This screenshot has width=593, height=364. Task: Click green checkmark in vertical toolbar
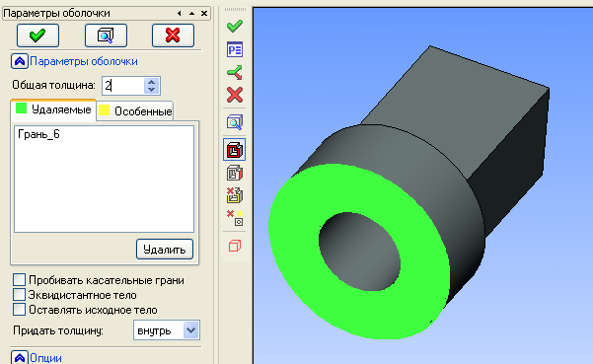[235, 26]
